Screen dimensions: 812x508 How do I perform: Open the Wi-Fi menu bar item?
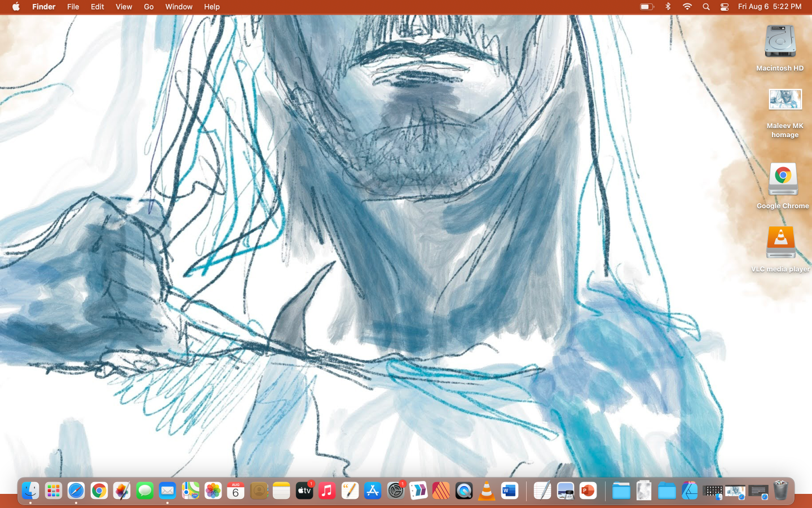pos(687,7)
